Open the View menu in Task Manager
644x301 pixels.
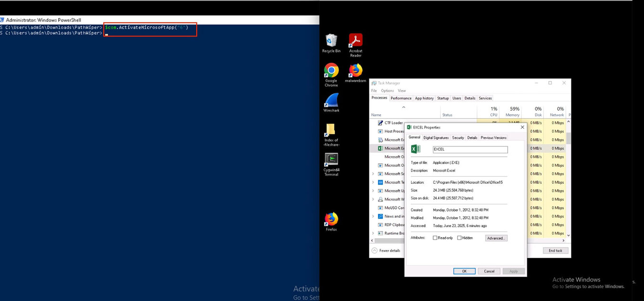coord(402,90)
